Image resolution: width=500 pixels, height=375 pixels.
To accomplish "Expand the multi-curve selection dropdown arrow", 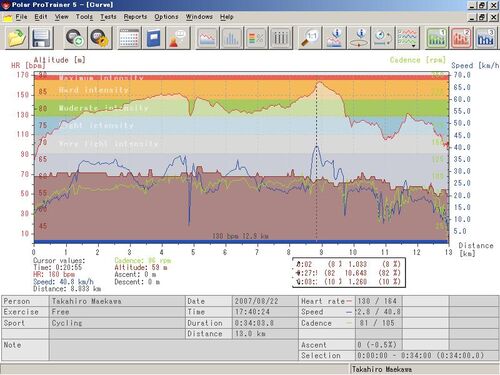I will [x=414, y=46].
